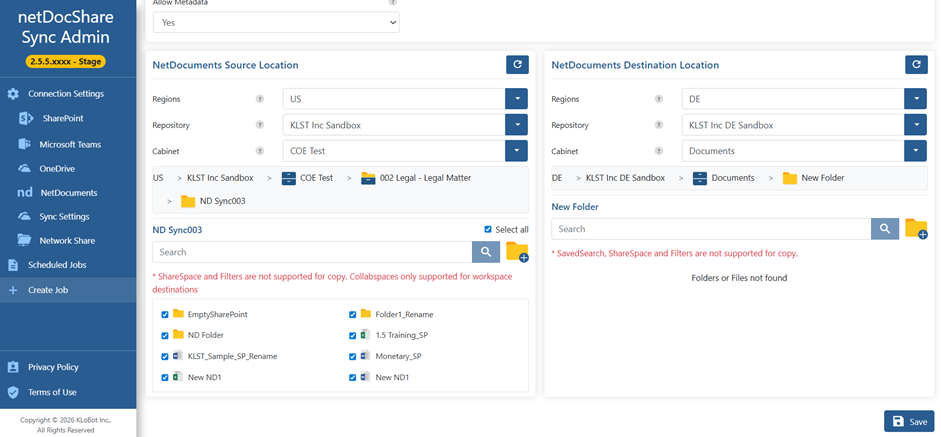Open source Cabinet COE Test dropdown arrow
This screenshot has width=941, height=437.
click(x=516, y=151)
